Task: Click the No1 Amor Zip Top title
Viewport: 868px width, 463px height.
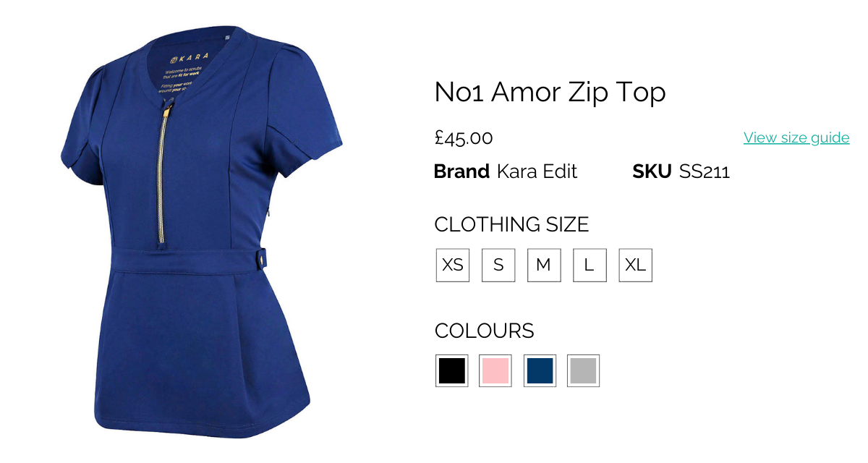Action: pyautogui.click(x=550, y=93)
